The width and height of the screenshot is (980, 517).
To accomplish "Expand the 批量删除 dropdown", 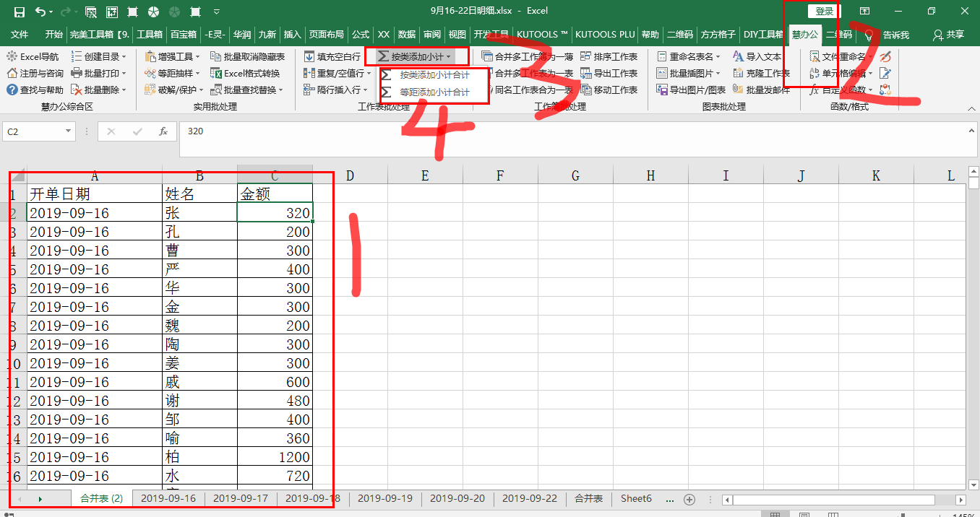I will [x=124, y=90].
